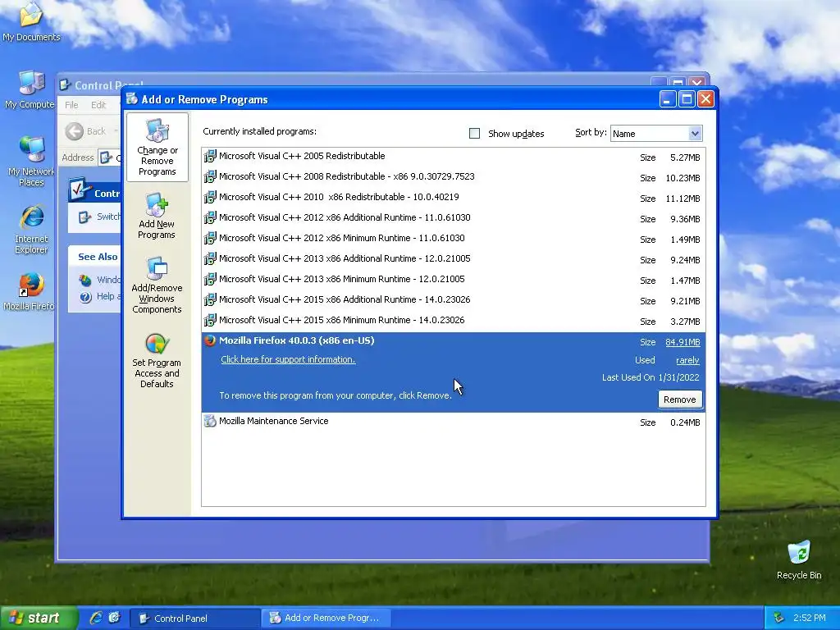
Task: Click the 11.12MB size value
Action: [x=682, y=199]
